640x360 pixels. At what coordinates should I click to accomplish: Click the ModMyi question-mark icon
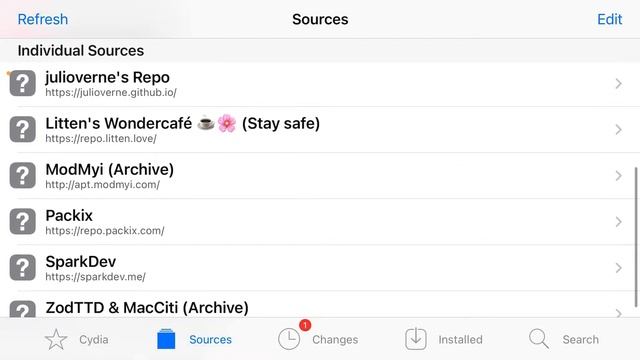tap(22, 176)
